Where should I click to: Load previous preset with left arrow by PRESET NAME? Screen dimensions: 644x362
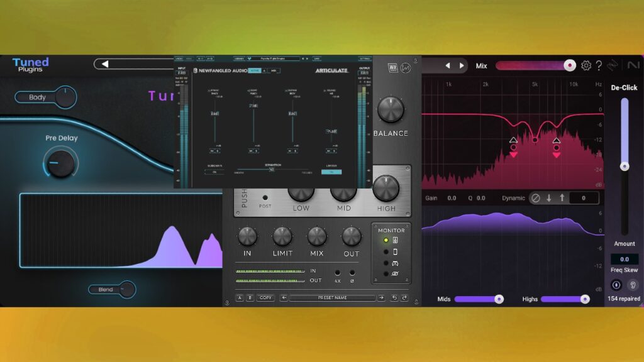pyautogui.click(x=284, y=297)
